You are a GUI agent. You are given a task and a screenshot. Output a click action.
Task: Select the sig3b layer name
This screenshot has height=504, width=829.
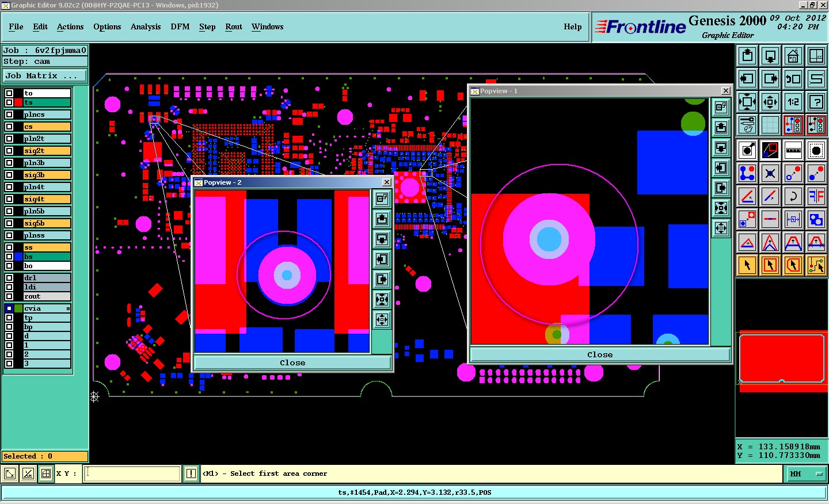point(47,175)
